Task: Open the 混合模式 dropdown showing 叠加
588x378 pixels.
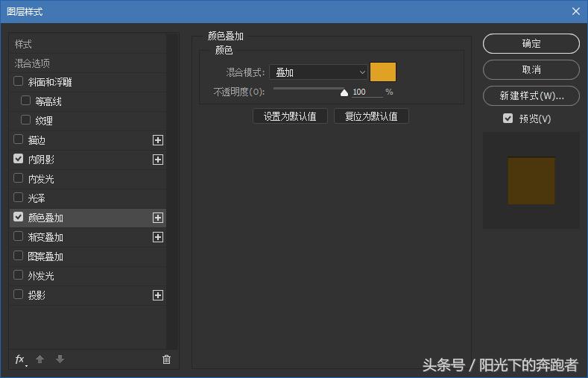Action: pos(318,72)
